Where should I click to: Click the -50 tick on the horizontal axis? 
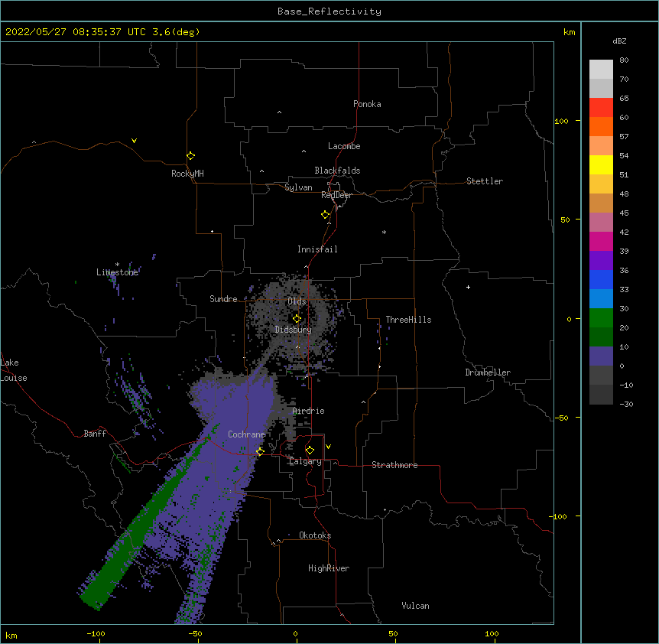coord(196,633)
